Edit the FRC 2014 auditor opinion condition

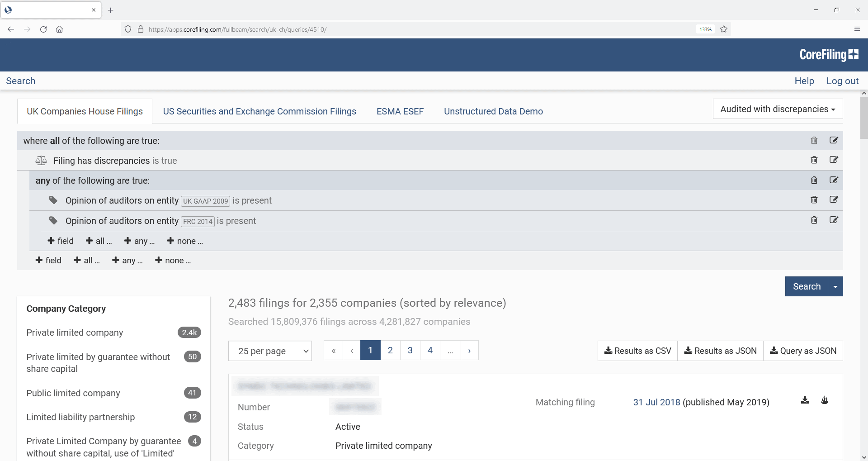coord(834,220)
